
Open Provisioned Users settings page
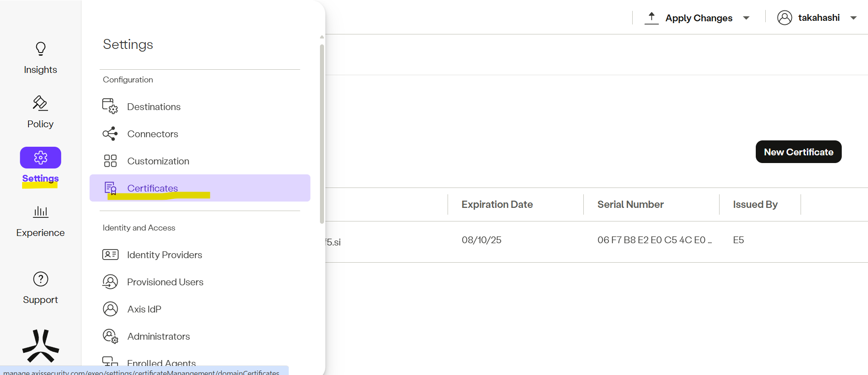[x=165, y=282]
